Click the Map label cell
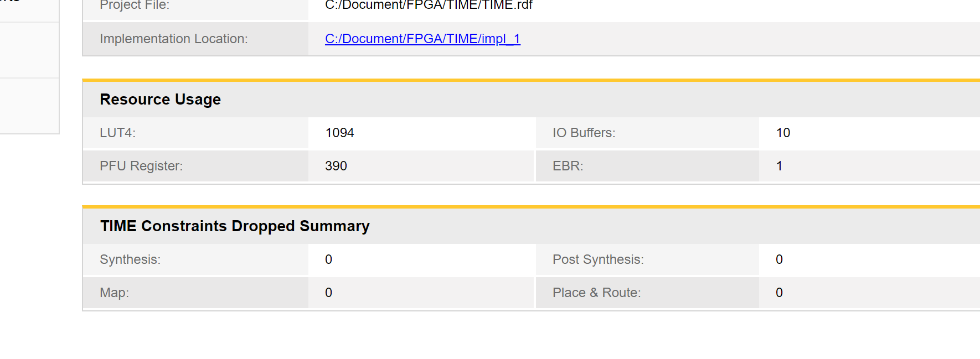 pyautogui.click(x=114, y=293)
